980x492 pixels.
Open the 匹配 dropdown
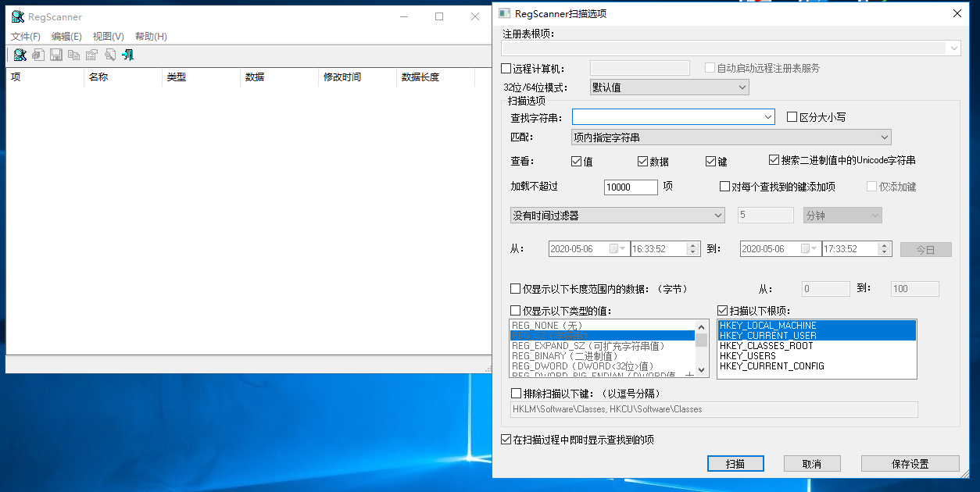click(885, 137)
